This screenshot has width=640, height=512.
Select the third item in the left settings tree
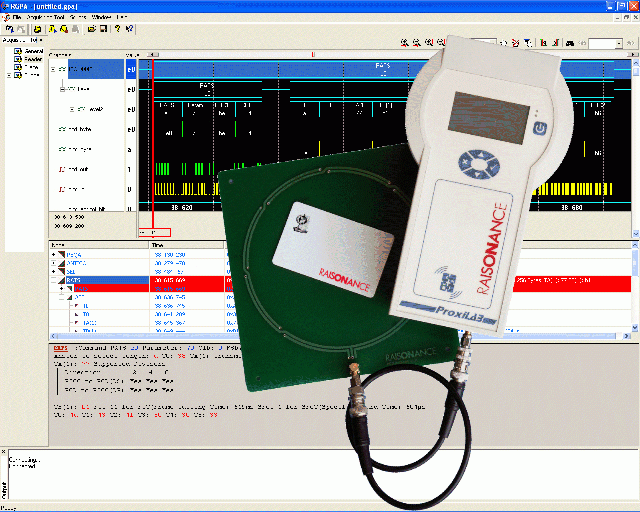click(31, 67)
